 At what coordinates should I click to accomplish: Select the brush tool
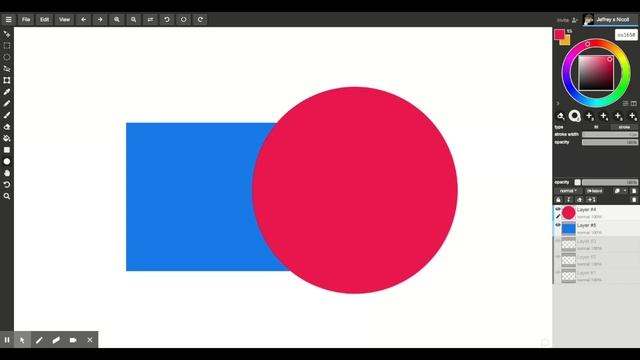(x=7, y=115)
